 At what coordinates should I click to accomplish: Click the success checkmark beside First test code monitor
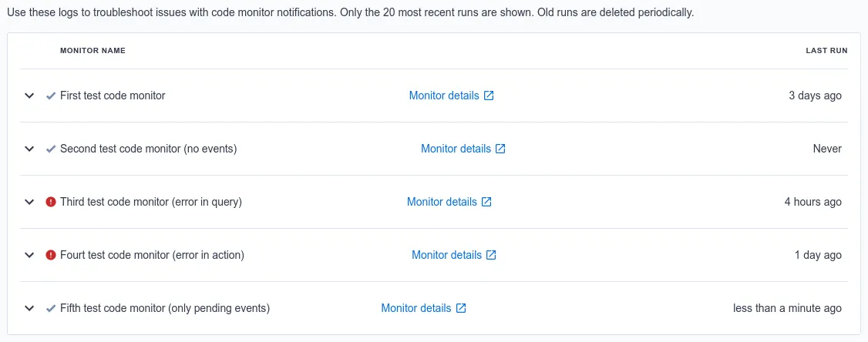51,96
